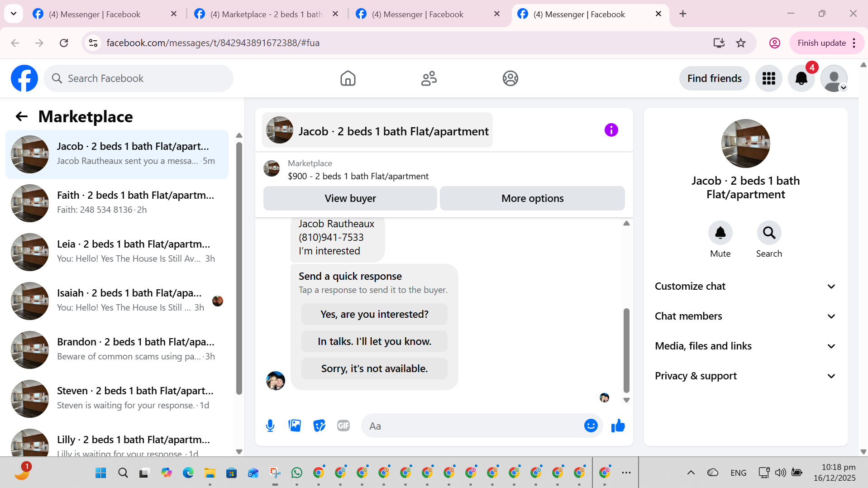Screen dimensions: 868x488
Task: Expand Privacy & support section
Action: coord(745,376)
